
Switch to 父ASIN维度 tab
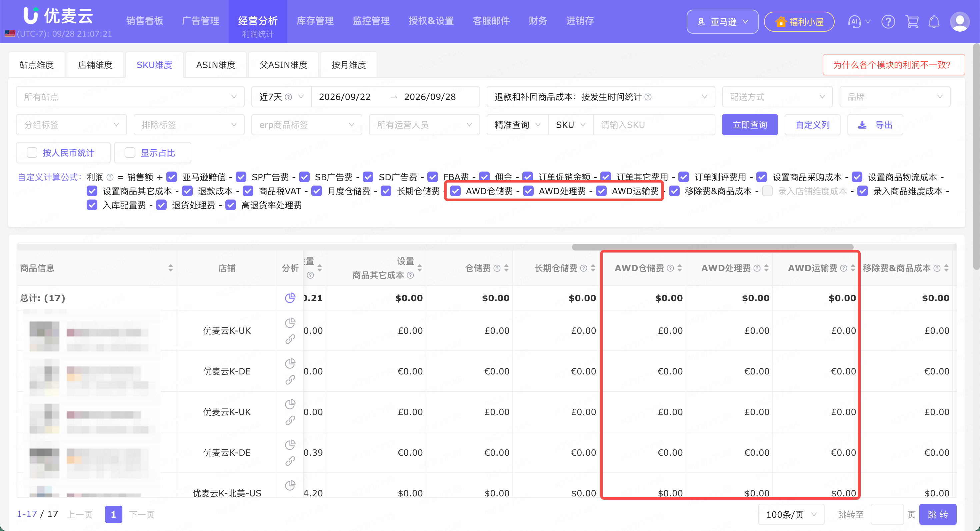(x=283, y=65)
